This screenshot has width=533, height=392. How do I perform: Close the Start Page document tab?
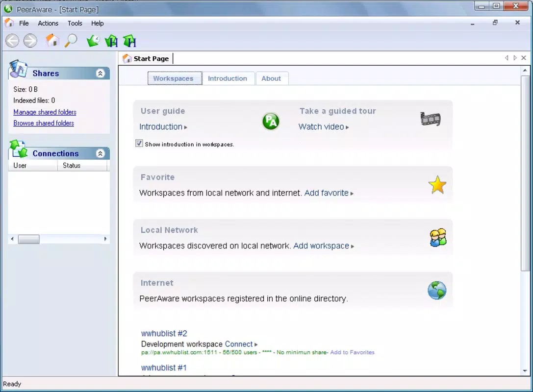click(524, 58)
